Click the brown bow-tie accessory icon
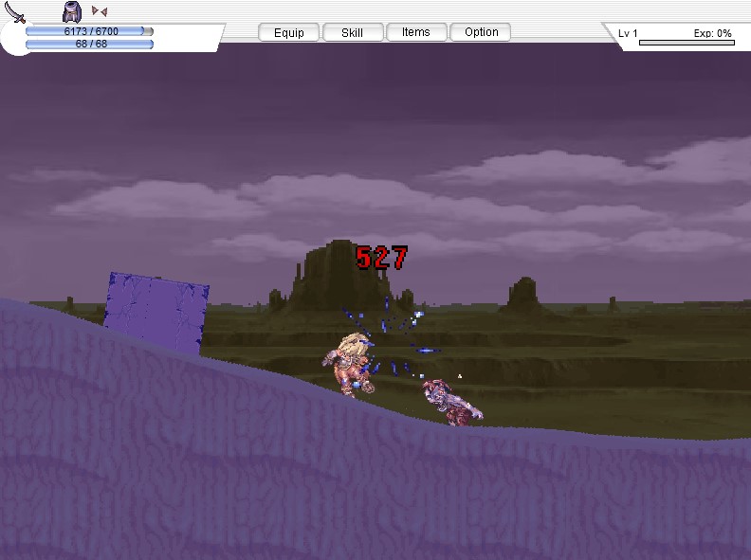 [100, 10]
